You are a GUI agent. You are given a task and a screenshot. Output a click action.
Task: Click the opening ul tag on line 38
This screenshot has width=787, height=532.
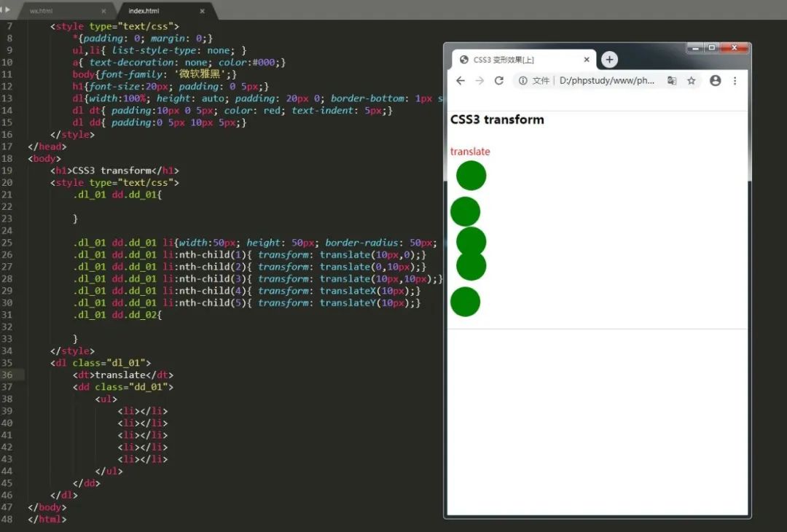pyautogui.click(x=106, y=399)
